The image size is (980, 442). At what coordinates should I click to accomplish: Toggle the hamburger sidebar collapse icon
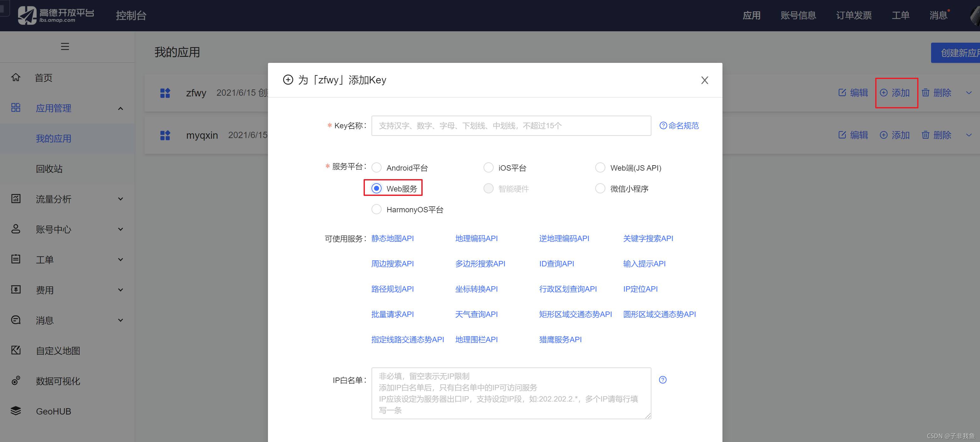coord(65,46)
